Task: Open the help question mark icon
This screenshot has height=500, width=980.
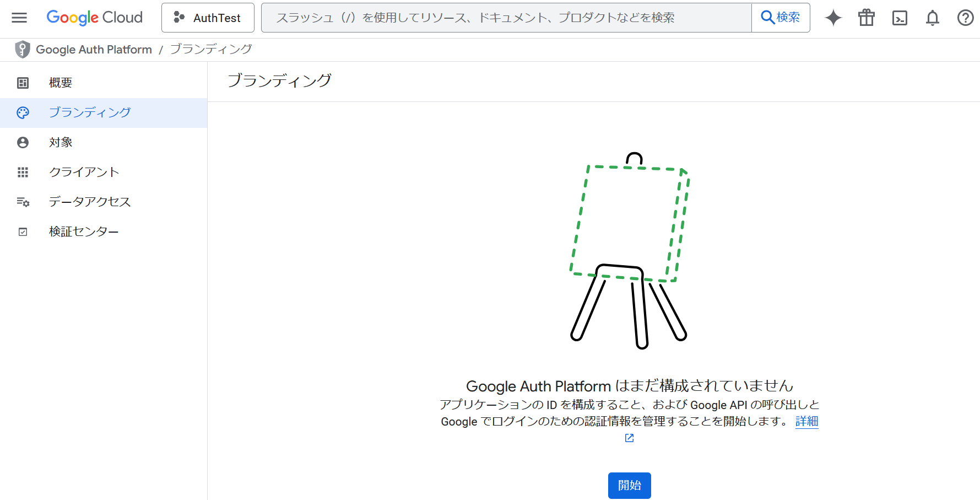Action: pyautogui.click(x=966, y=18)
